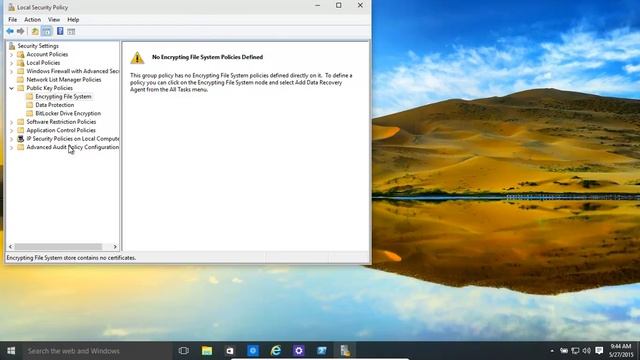640x360 pixels.
Task: Open the View menu
Action: pyautogui.click(x=54, y=20)
